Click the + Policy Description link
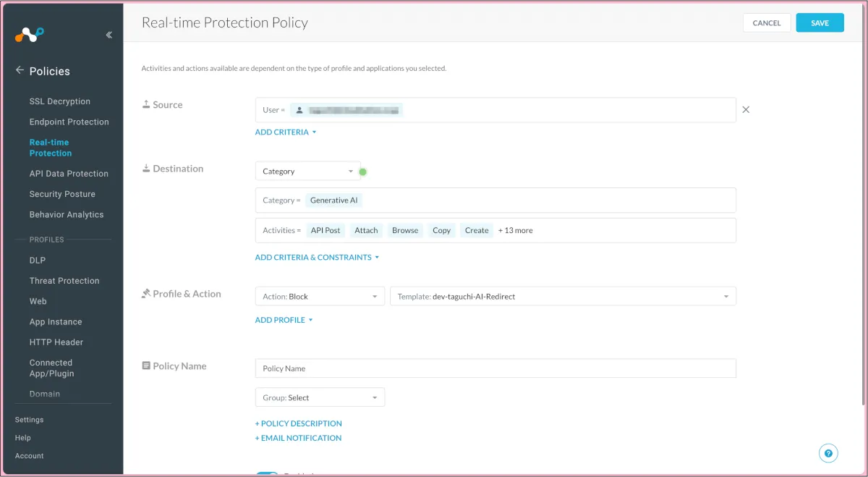The height and width of the screenshot is (477, 868). (x=299, y=423)
